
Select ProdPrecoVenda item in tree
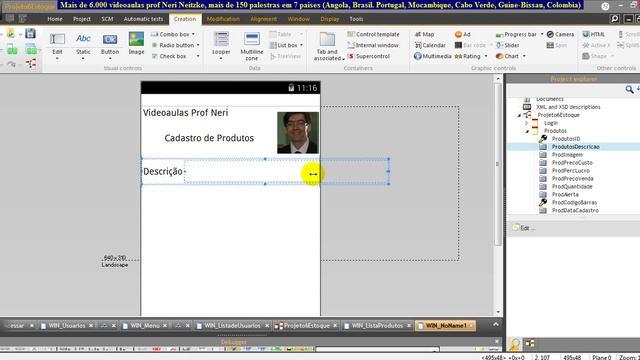point(573,178)
